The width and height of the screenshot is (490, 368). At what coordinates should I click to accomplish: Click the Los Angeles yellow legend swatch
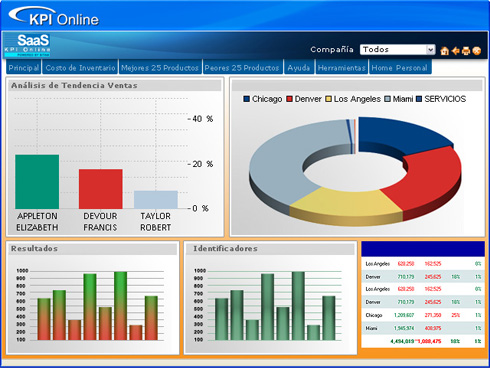coord(328,99)
